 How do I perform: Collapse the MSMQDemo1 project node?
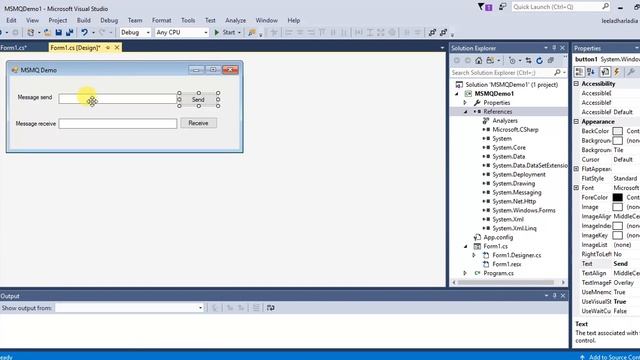[457, 94]
